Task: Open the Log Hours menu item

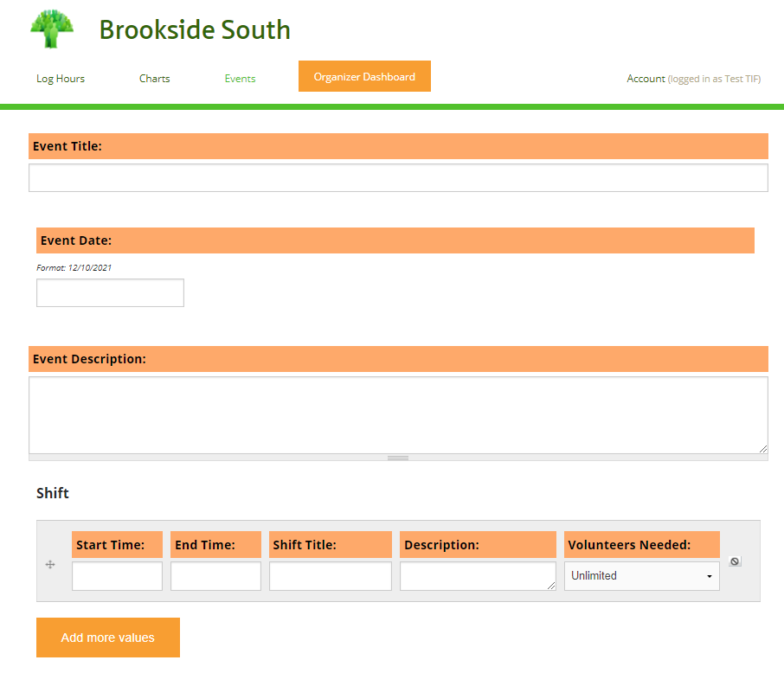Action: [x=61, y=79]
